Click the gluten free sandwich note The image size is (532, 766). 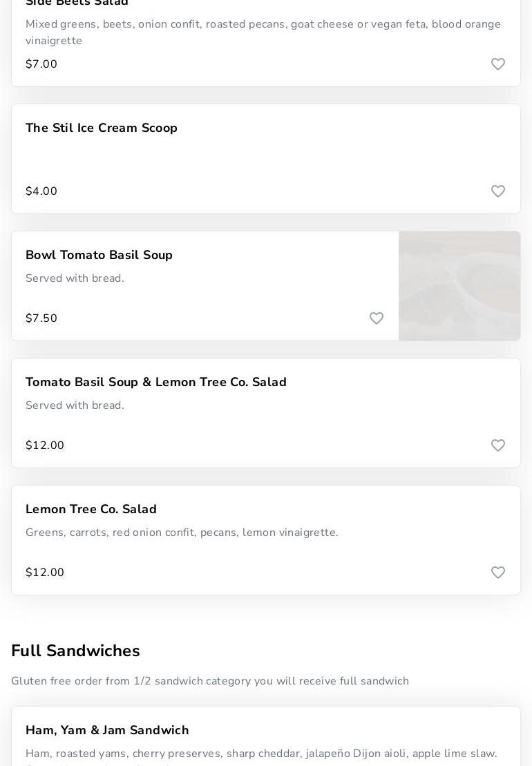(210, 681)
